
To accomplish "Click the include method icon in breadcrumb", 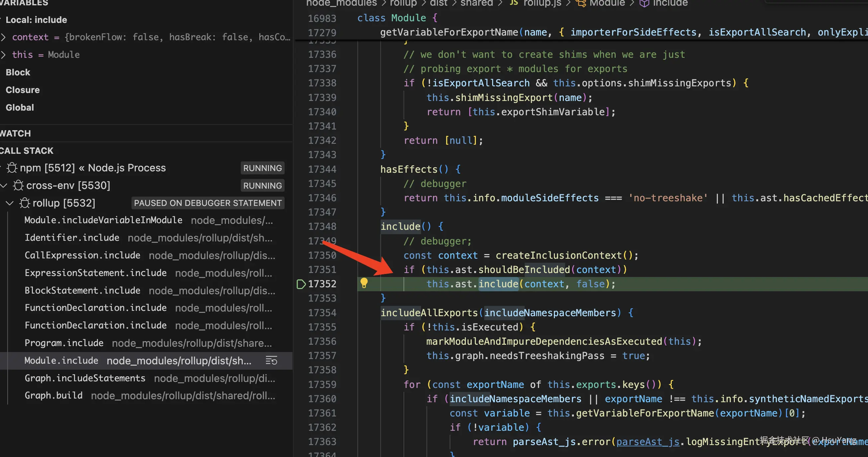I will 644,3.
